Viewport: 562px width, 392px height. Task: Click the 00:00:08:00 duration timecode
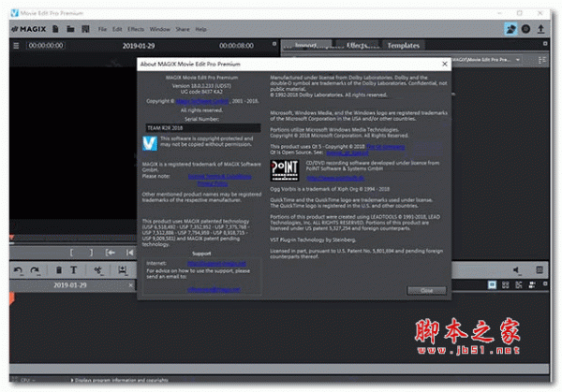pyautogui.click(x=237, y=46)
